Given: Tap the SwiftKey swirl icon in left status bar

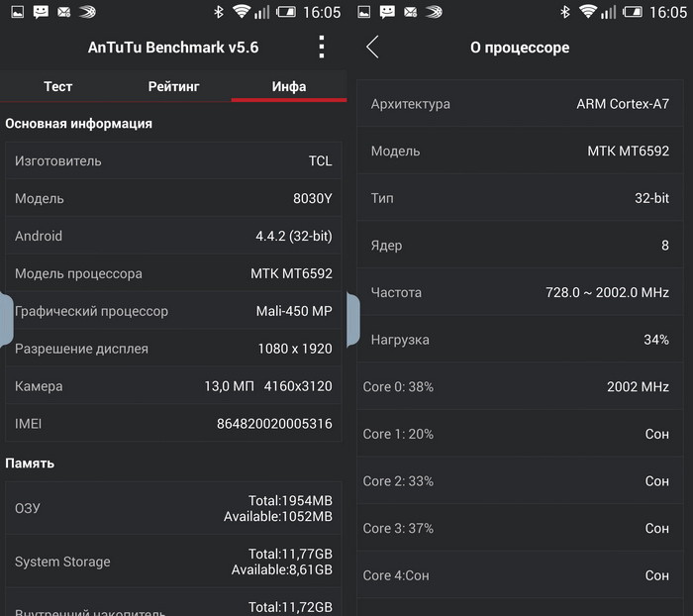Looking at the screenshot, I should (x=87, y=12).
